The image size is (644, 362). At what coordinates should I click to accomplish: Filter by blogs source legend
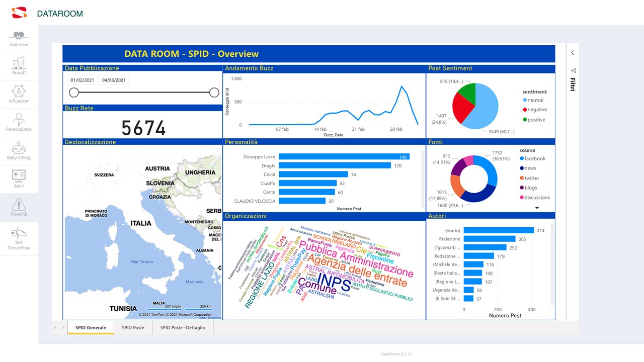(x=528, y=188)
